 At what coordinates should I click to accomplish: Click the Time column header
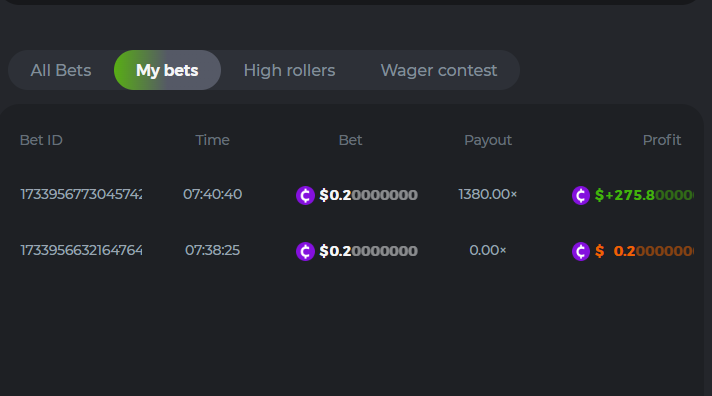pos(213,140)
